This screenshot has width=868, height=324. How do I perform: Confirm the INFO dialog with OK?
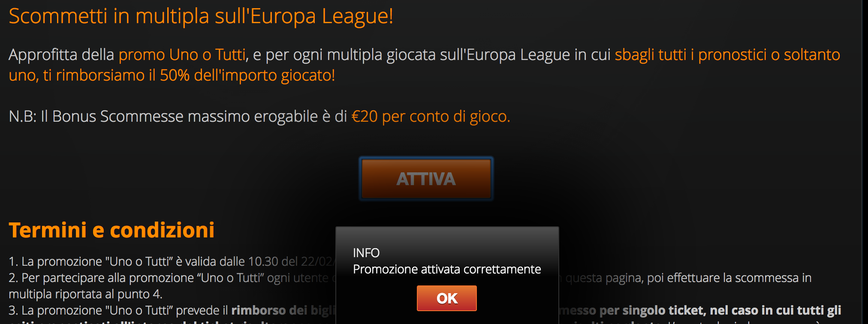pos(446,298)
